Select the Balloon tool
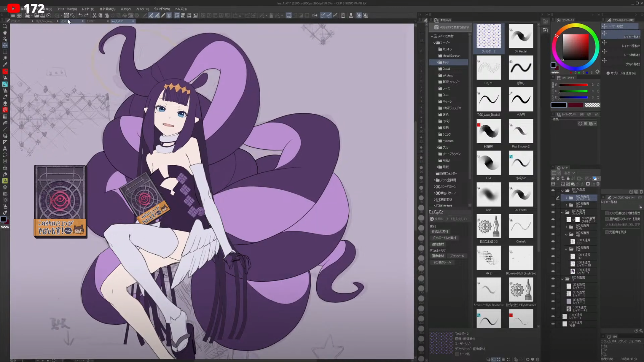 click(5, 155)
